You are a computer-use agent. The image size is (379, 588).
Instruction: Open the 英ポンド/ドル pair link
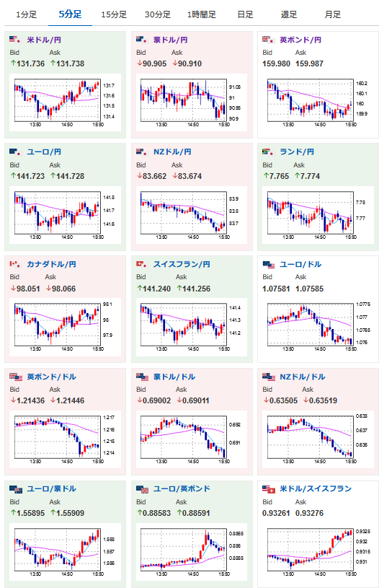click(52, 377)
